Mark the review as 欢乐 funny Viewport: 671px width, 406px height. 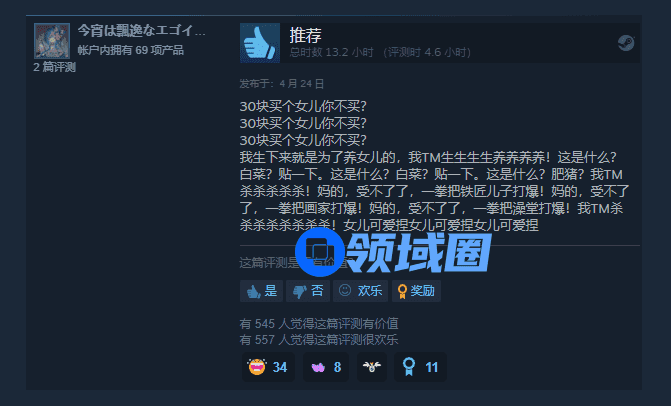coord(360,291)
